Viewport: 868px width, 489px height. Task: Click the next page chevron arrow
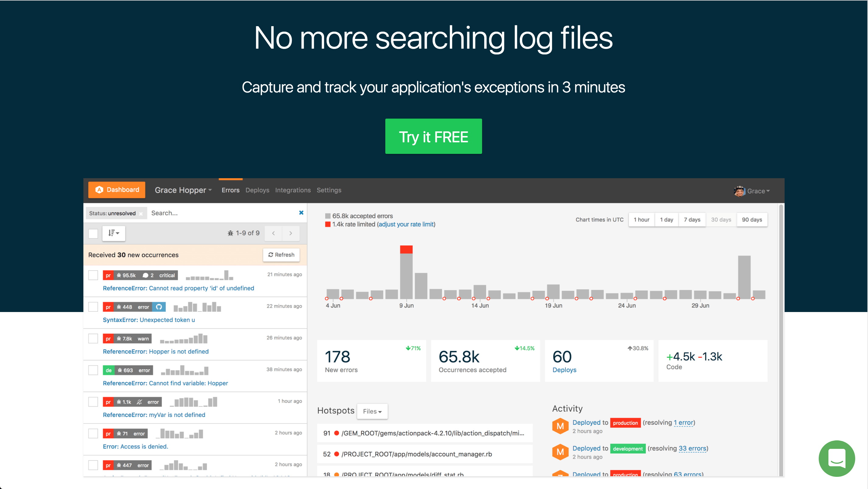[290, 233]
